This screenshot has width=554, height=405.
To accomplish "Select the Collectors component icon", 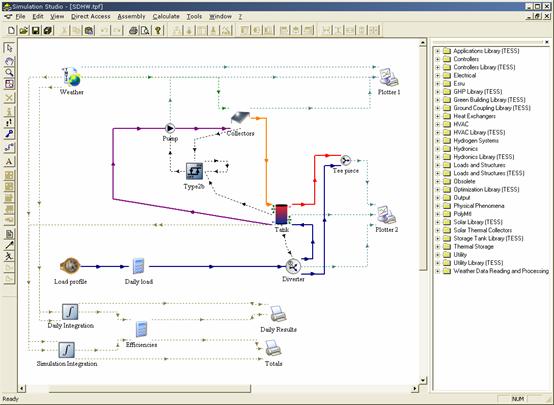I will pos(241,118).
